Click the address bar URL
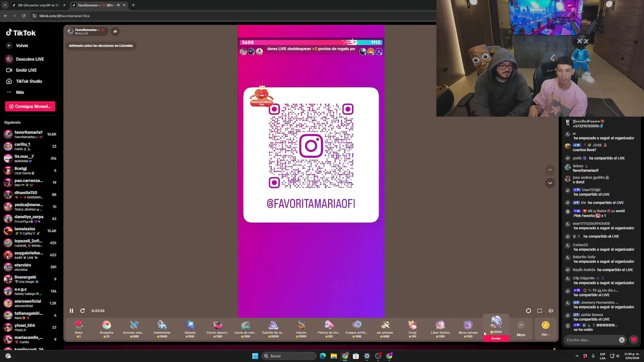The width and height of the screenshot is (644, 362). tap(64, 16)
